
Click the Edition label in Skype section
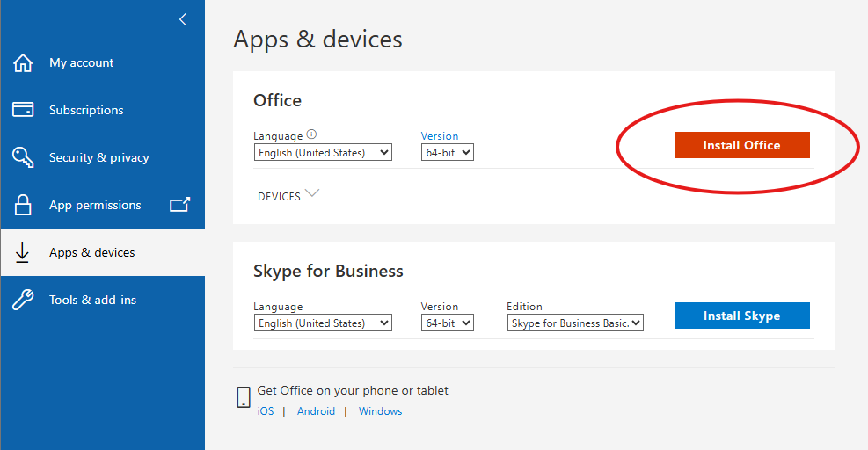[524, 307]
